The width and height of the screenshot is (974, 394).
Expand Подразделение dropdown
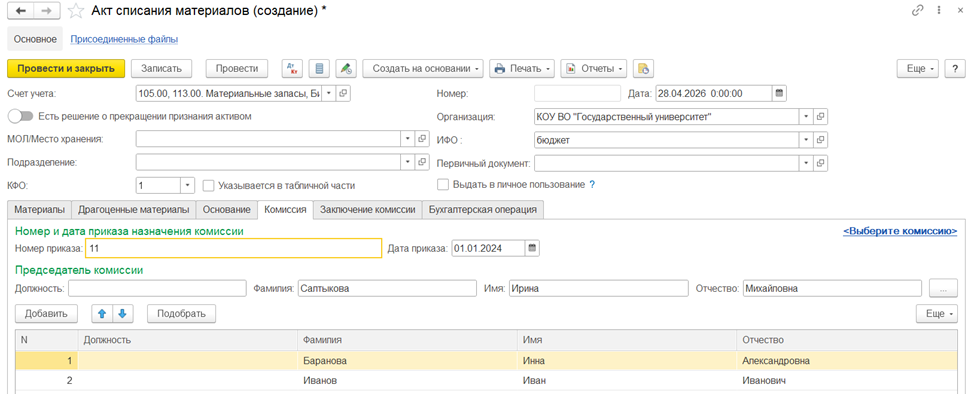click(x=408, y=162)
